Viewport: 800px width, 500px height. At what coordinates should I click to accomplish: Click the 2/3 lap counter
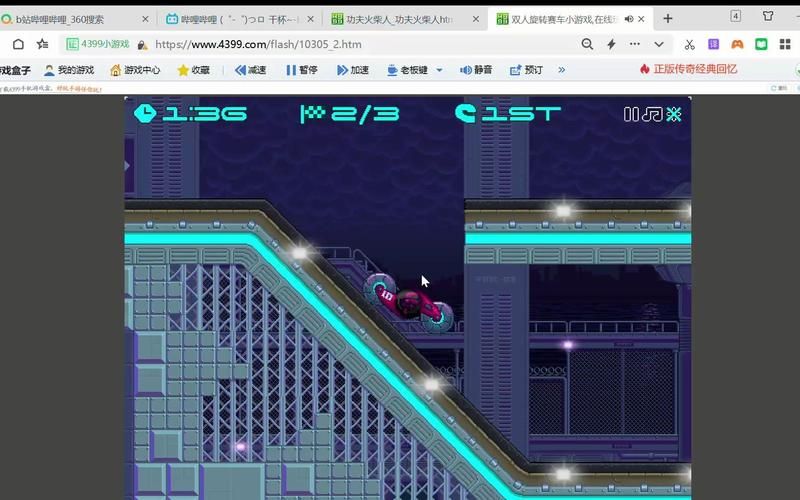[x=350, y=114]
